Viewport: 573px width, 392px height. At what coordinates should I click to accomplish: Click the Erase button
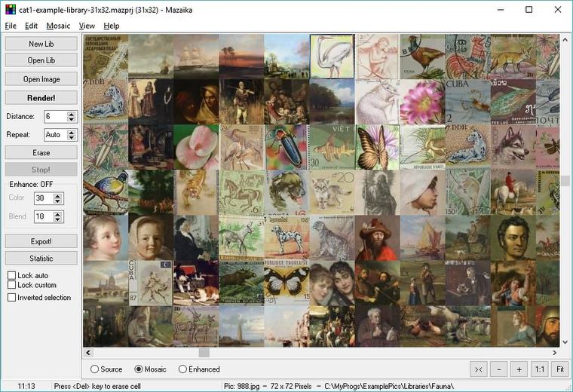pyautogui.click(x=41, y=153)
